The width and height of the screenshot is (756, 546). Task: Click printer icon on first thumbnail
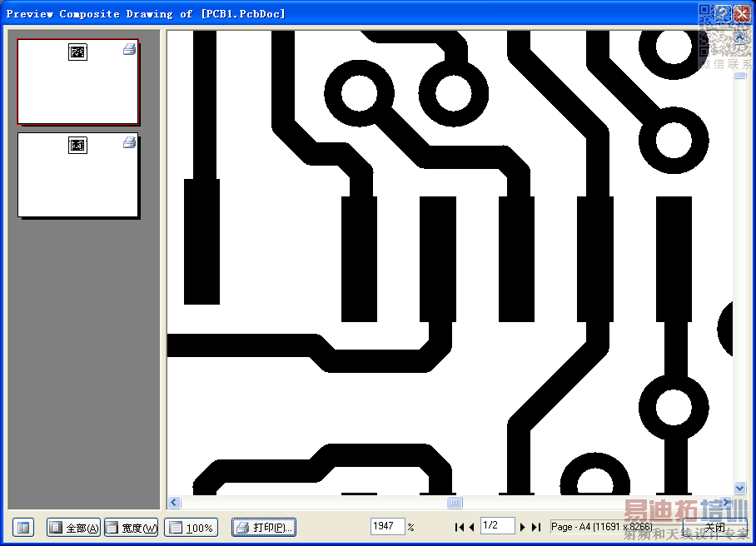tap(129, 49)
